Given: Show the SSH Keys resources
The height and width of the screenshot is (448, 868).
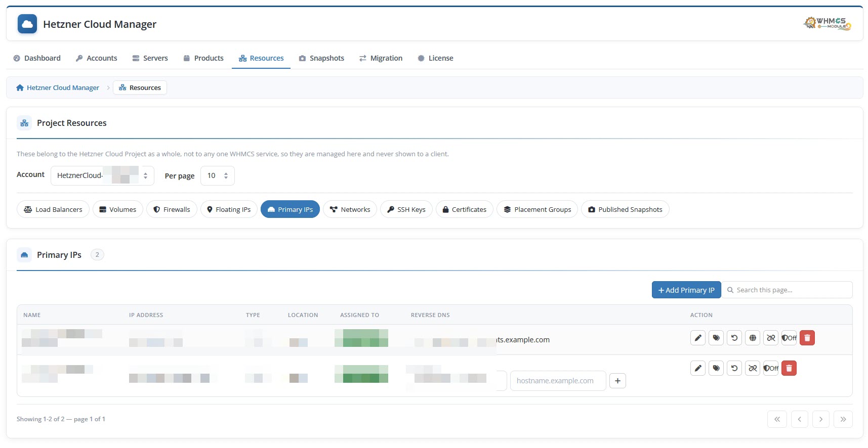Looking at the screenshot, I should [406, 209].
